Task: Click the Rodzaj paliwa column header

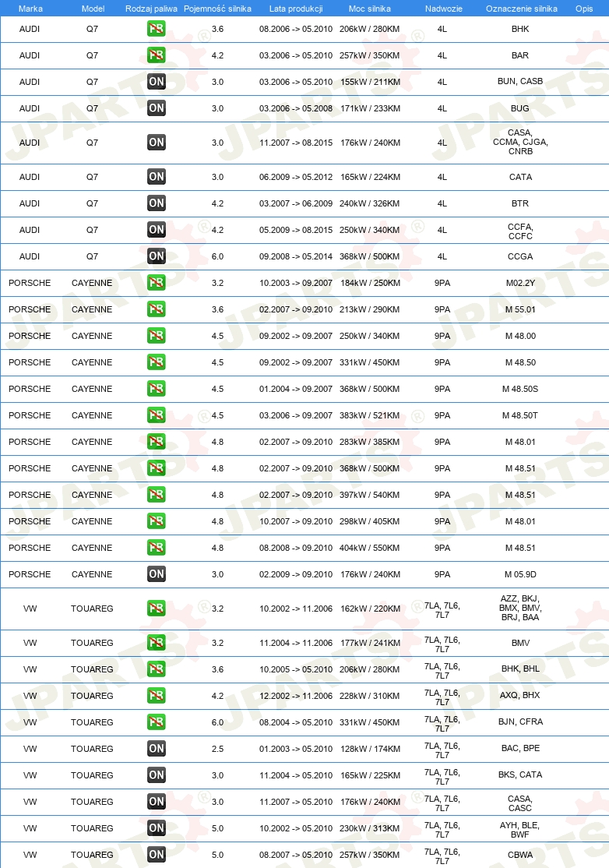Action: (x=152, y=9)
